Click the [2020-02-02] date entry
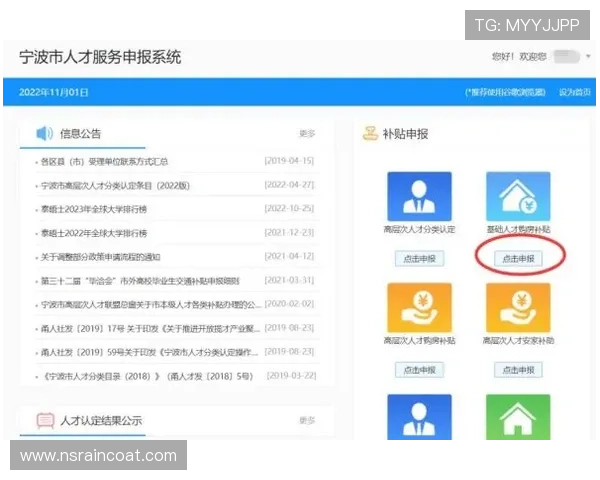 [x=289, y=304]
